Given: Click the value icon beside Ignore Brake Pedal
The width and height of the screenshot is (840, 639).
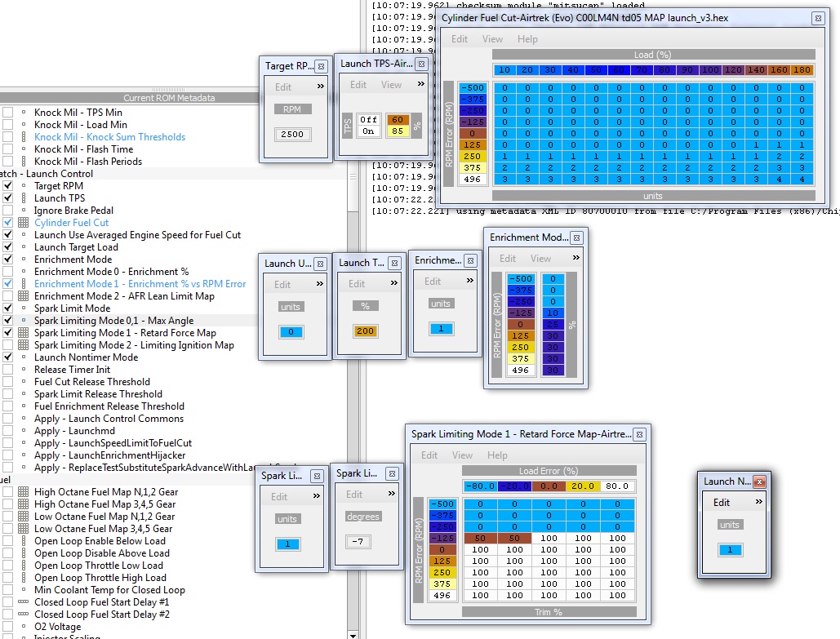Looking at the screenshot, I should click(23, 211).
